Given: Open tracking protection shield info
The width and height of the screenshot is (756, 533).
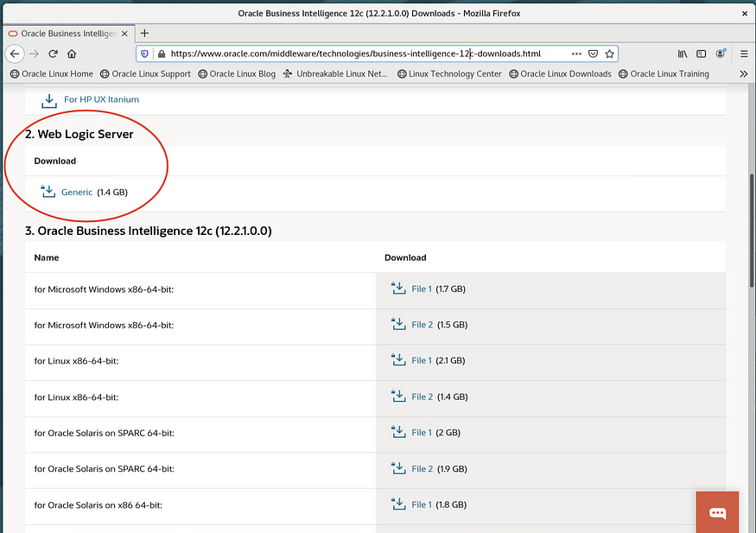Looking at the screenshot, I should (x=144, y=54).
